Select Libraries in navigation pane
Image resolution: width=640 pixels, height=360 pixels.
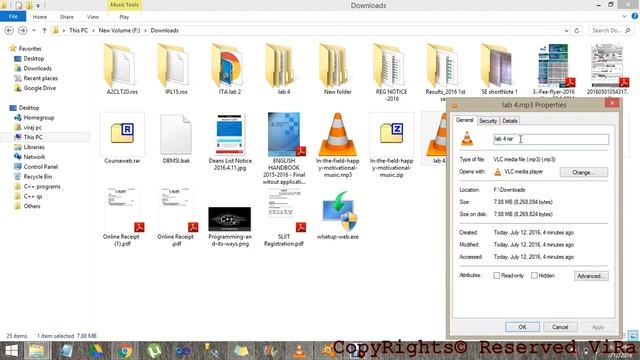click(x=34, y=147)
